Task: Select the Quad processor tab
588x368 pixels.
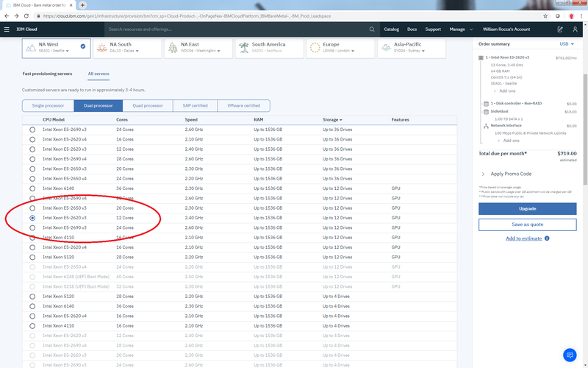Action: (148, 106)
